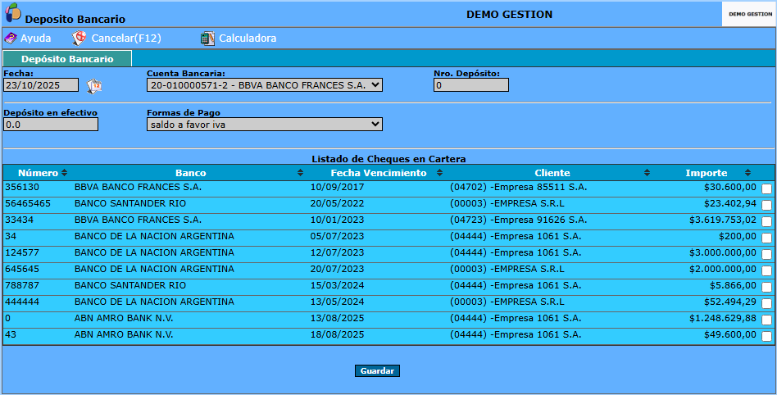Check the checkbox for cheque 356130

767,189
